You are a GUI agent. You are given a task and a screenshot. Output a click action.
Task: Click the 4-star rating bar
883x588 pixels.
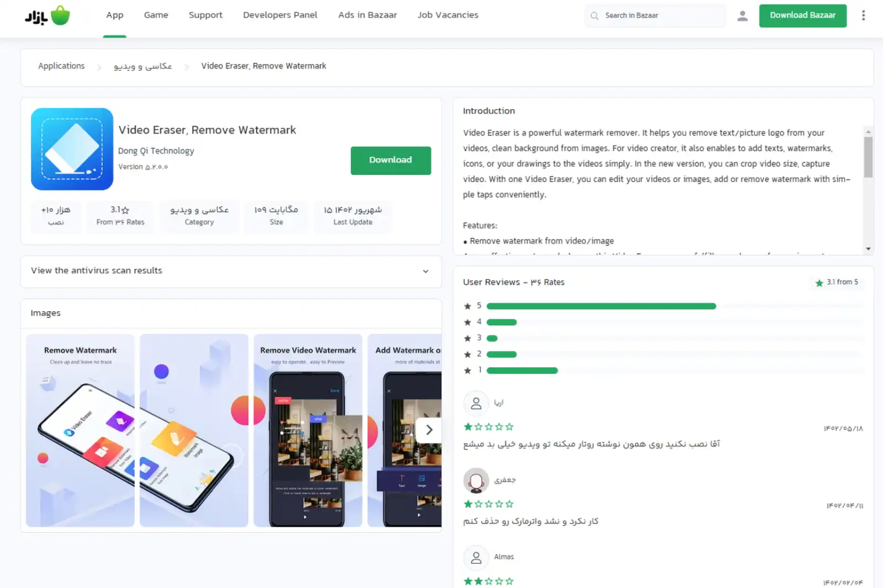(x=502, y=322)
